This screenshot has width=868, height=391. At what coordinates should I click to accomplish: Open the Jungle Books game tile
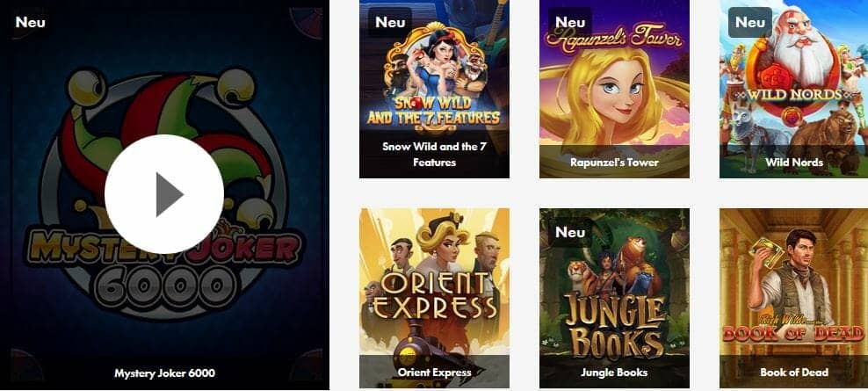(614, 298)
